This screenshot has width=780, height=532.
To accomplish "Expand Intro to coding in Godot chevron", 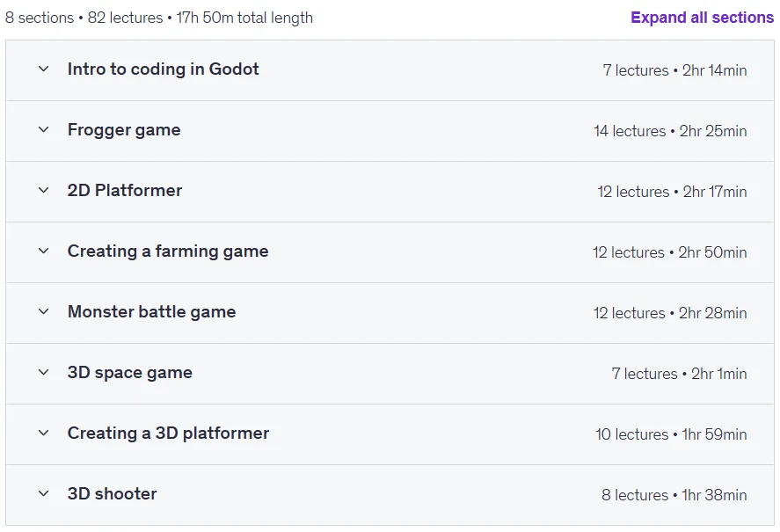I will (44, 69).
